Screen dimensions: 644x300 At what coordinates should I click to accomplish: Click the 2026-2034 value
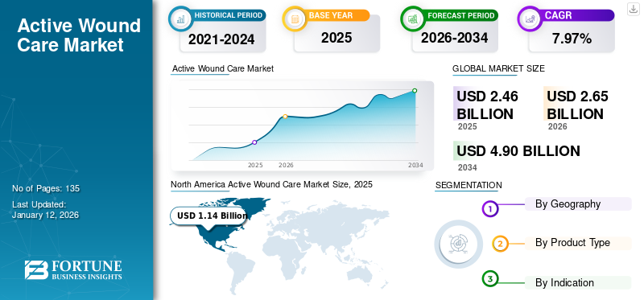coord(454,38)
